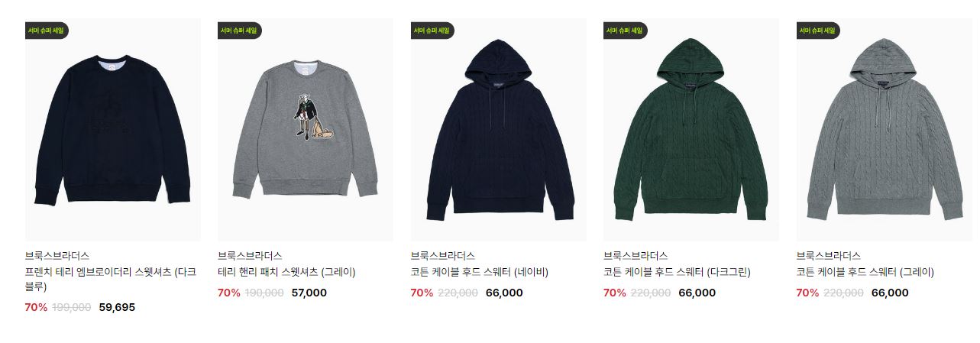Open the dark blue embroidered sweatshirt image
Screen dimensions: 980x343
pyautogui.click(x=113, y=130)
